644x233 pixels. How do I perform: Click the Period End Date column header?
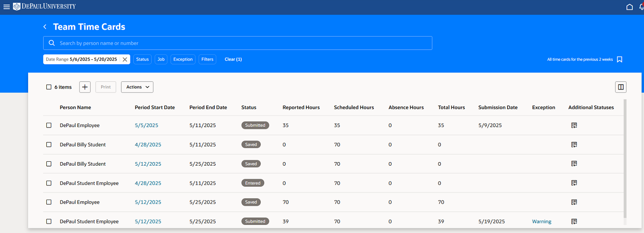pos(208,107)
